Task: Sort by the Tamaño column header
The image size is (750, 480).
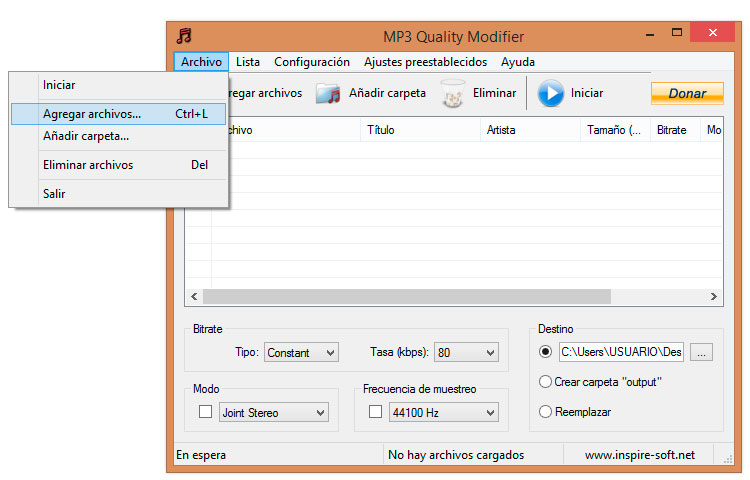Action: click(615, 130)
